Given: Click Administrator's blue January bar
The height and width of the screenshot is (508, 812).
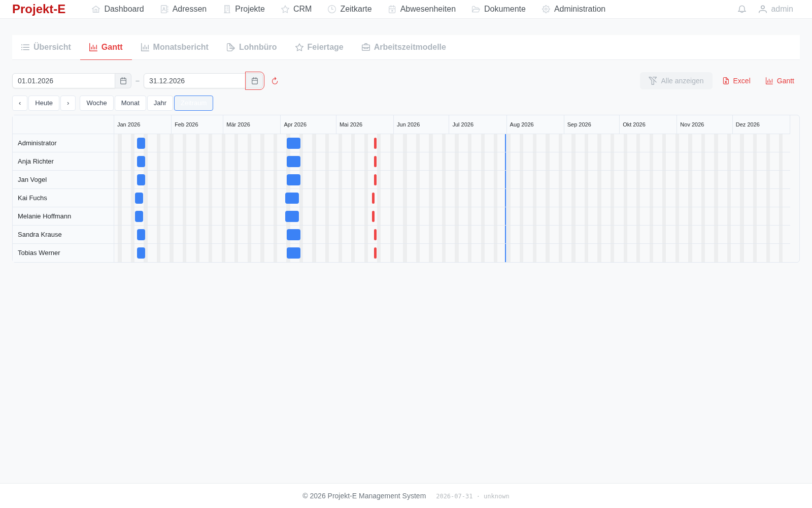Looking at the screenshot, I should pos(141,143).
